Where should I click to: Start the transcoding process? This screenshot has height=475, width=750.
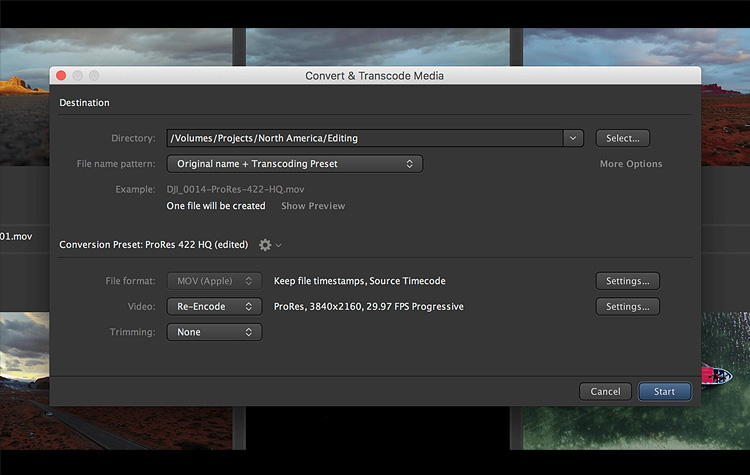pos(664,391)
